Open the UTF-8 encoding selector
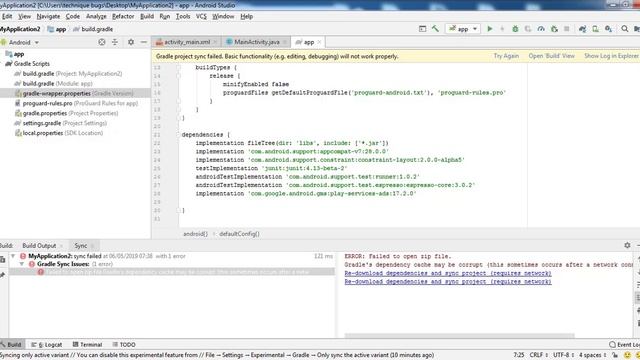The image size is (640, 360). coord(563,355)
